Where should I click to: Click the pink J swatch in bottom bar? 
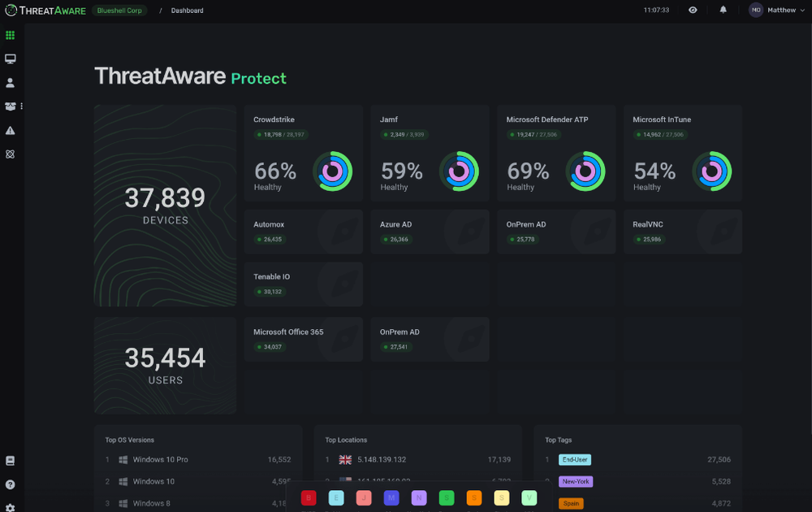(x=364, y=498)
